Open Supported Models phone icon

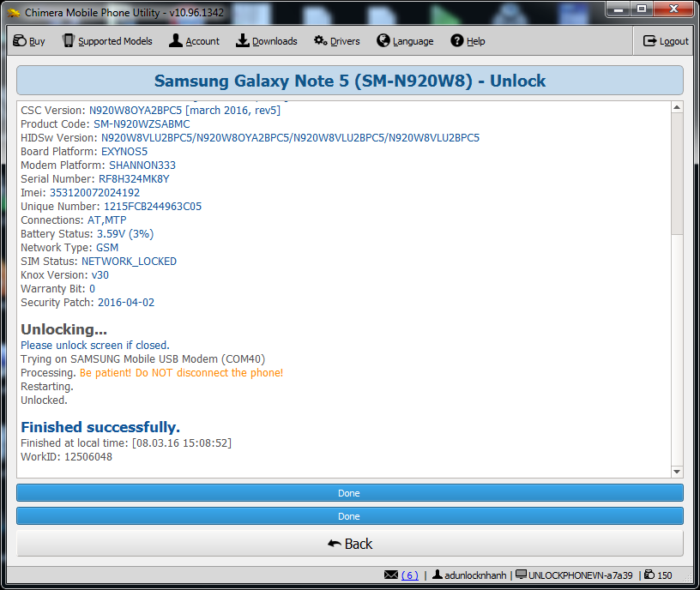(69, 41)
